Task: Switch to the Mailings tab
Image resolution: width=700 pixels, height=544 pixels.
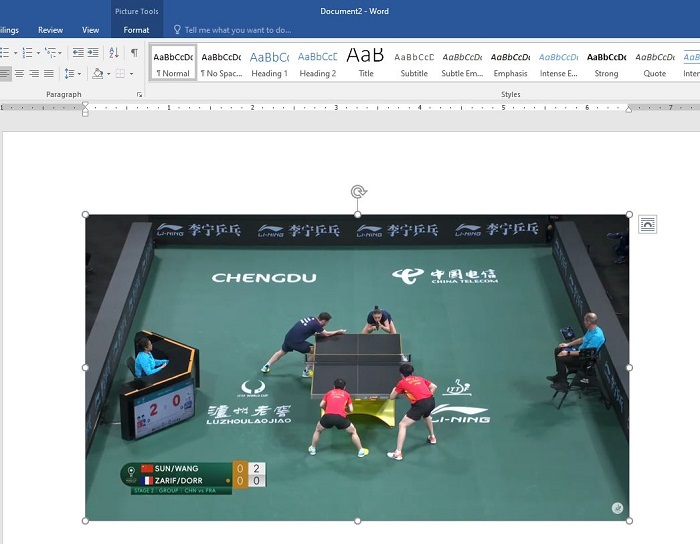Action: [9, 30]
